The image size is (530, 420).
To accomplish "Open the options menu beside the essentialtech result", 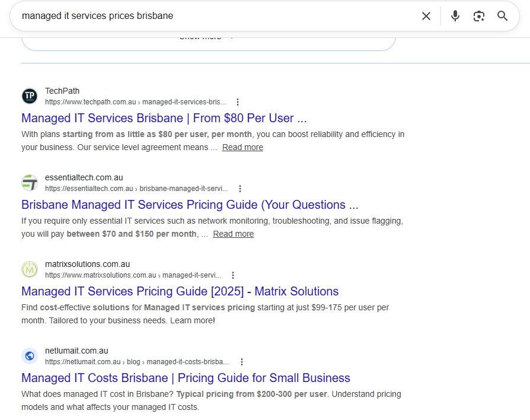I will click(x=240, y=188).
